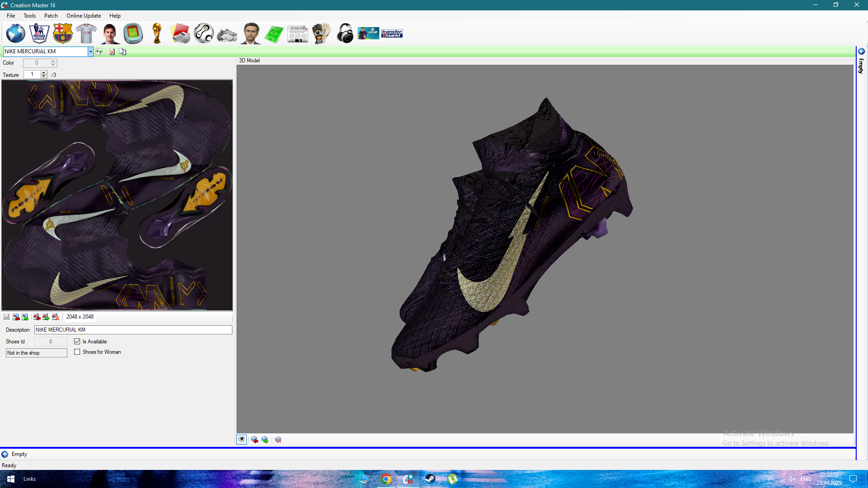Open the Not in the shop combo box
Viewport: 868px width, 488px height.
click(37, 353)
